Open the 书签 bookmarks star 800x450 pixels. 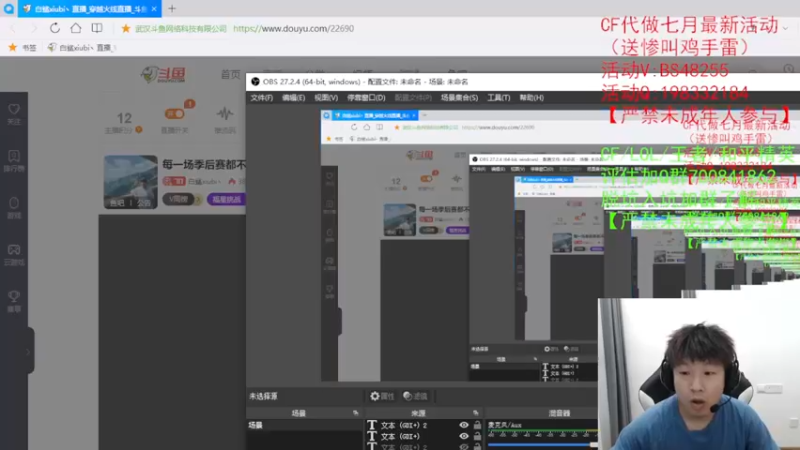click(x=13, y=47)
